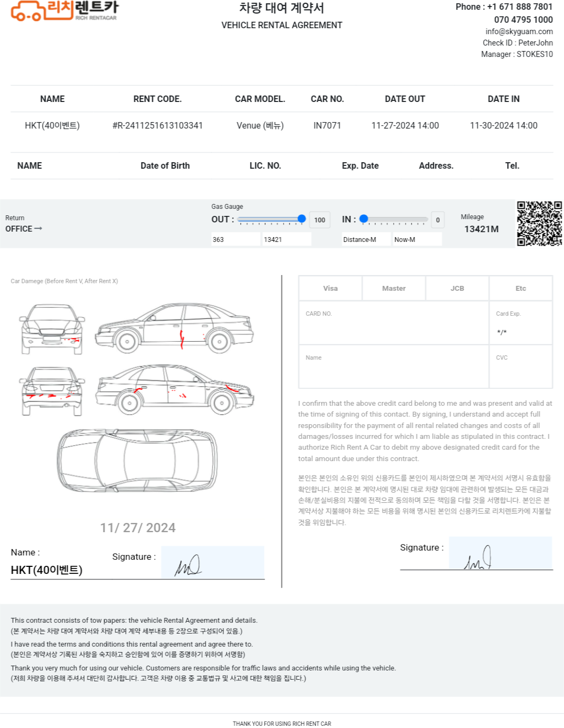
Task: Click the Exp. Date column header
Action: tap(360, 165)
